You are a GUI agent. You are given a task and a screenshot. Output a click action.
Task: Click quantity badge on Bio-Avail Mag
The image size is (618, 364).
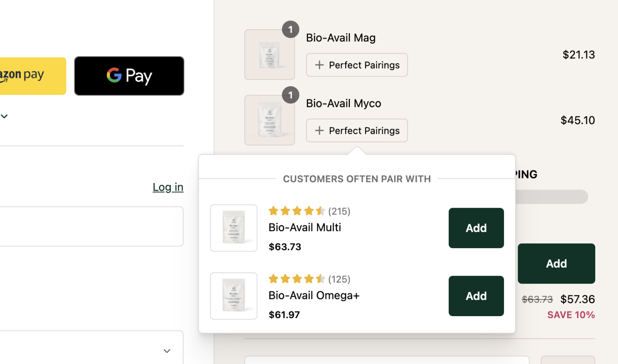(x=290, y=30)
